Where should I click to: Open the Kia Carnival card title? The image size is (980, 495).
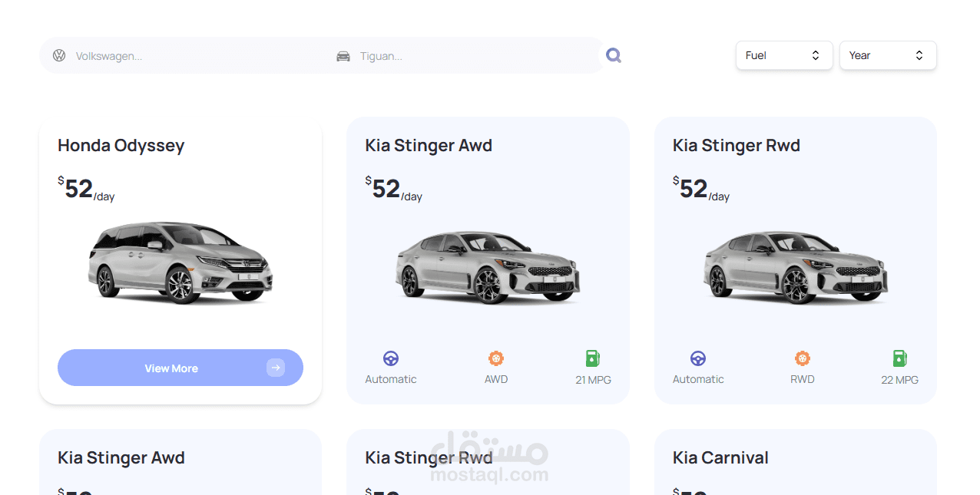click(720, 458)
